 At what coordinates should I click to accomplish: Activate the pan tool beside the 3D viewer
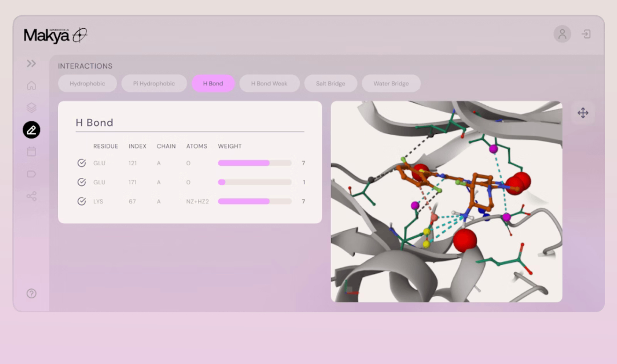[x=583, y=113]
